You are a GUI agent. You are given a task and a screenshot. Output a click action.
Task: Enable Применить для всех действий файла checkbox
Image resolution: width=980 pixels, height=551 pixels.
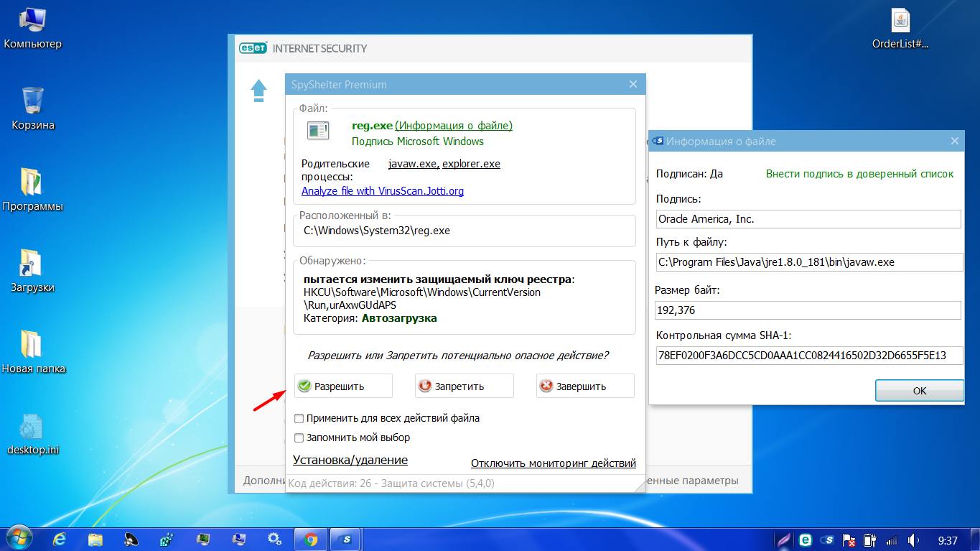[299, 418]
